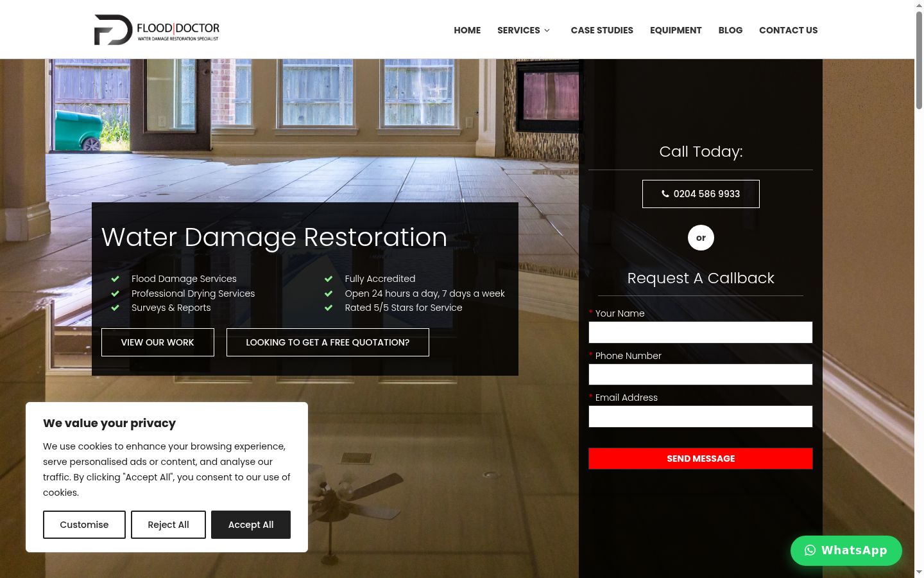Image resolution: width=924 pixels, height=578 pixels.
Task: Click the View Our Work button
Action: tap(157, 342)
